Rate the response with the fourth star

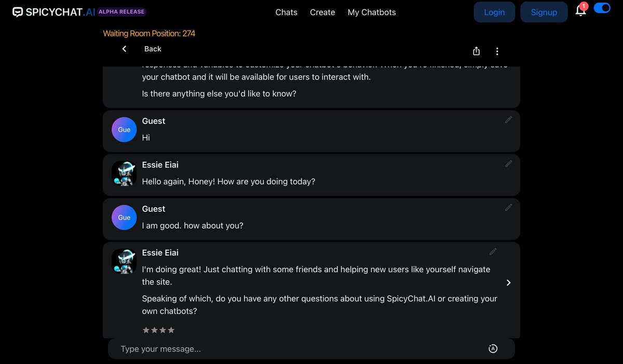coord(171,330)
